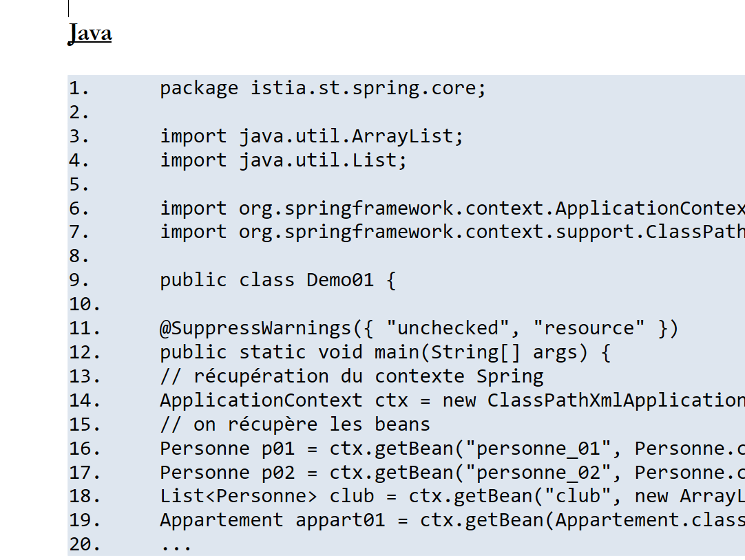Click line number 10 in the listing
Viewport: 745px width, 560px height.
[84, 304]
